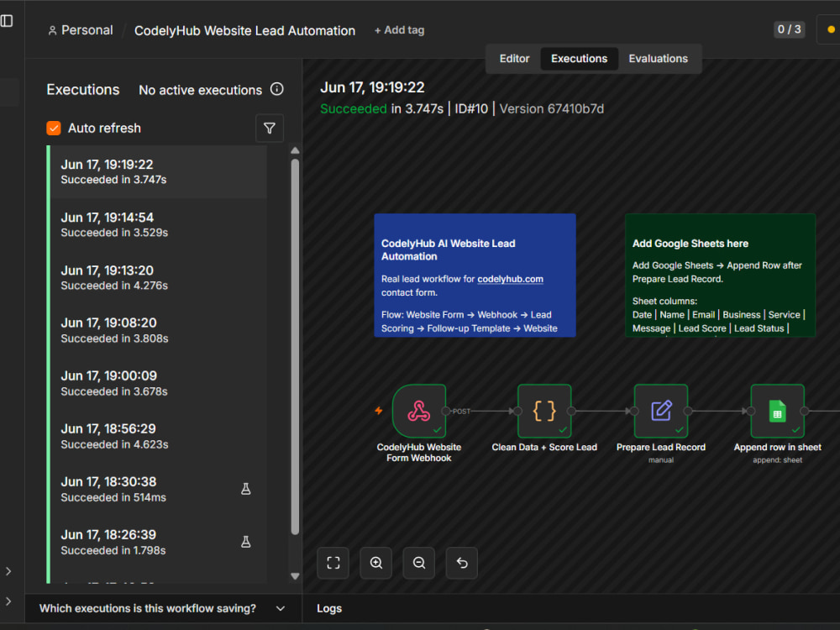This screenshot has height=630, width=840.
Task: Expand the lower left sidebar chevron
Action: 8,601
